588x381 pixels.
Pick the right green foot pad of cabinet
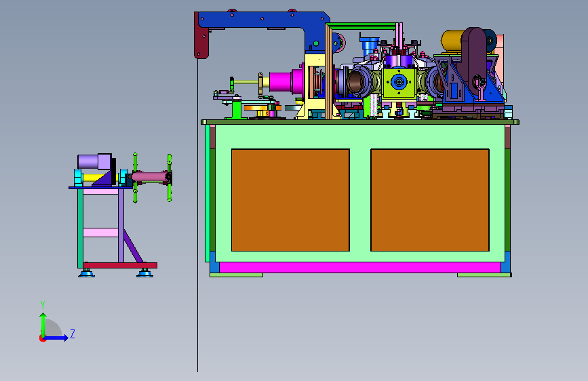click(484, 275)
